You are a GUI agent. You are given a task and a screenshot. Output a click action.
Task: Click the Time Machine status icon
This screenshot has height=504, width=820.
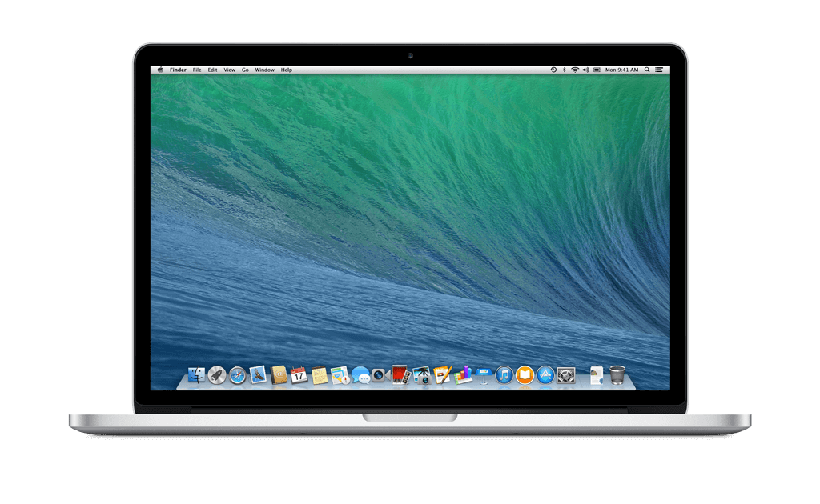(553, 70)
